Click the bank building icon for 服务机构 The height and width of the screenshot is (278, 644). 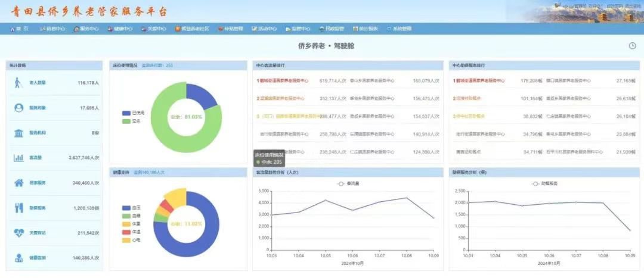pyautogui.click(x=18, y=133)
